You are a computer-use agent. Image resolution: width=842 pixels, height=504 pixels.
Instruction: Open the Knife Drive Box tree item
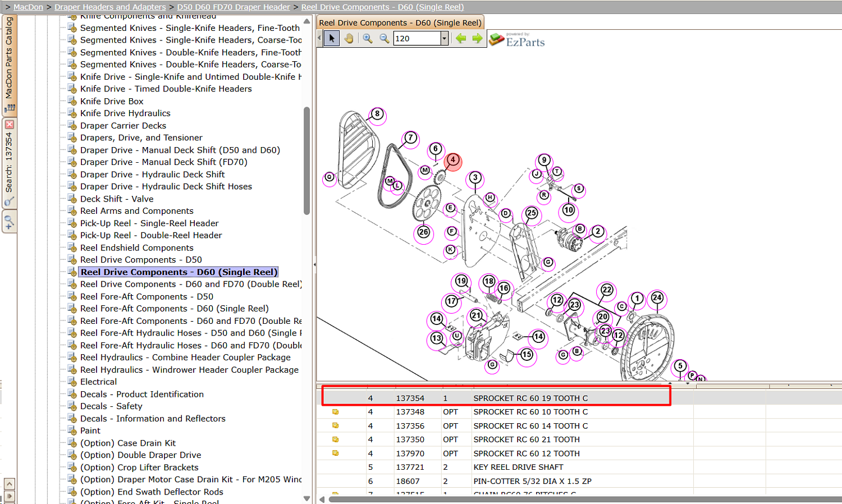pyautogui.click(x=112, y=101)
